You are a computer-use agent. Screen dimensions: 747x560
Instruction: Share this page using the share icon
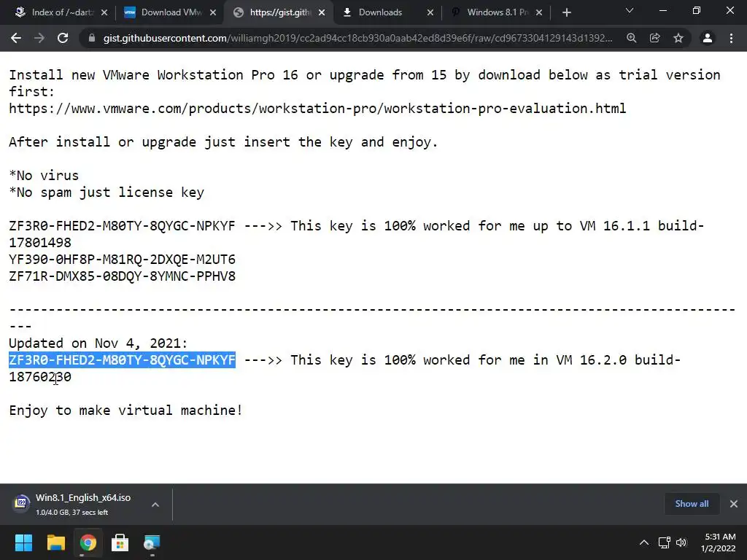654,38
